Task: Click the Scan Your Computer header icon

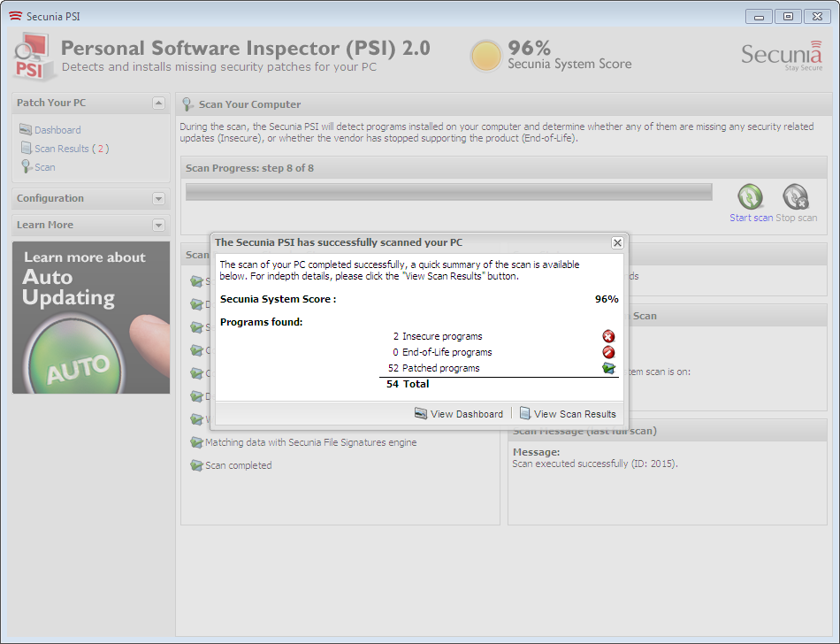Action: point(187,103)
